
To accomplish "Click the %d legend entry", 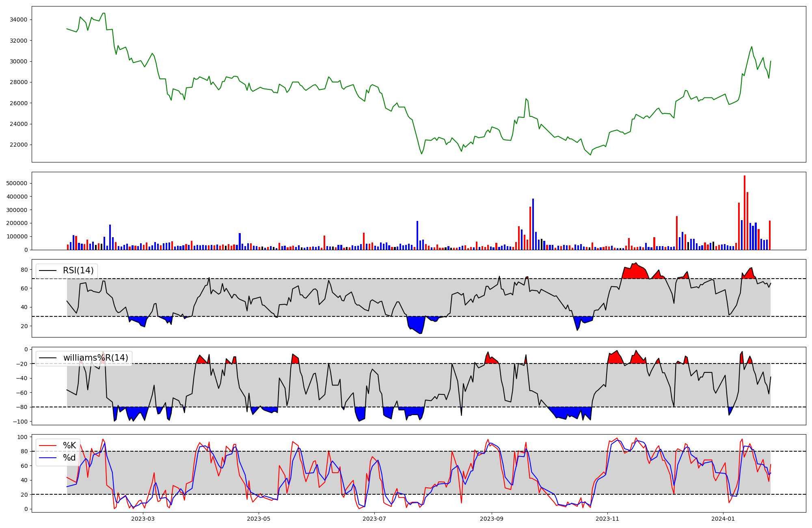I will tap(69, 458).
